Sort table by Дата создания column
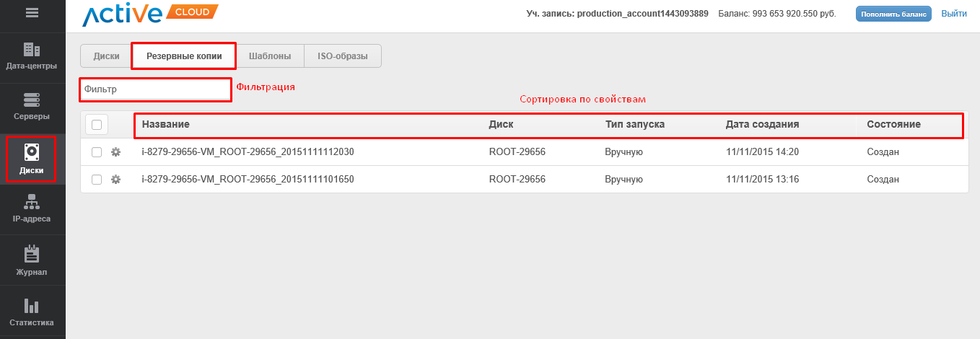Screen dimensions: 980x339 point(762,125)
